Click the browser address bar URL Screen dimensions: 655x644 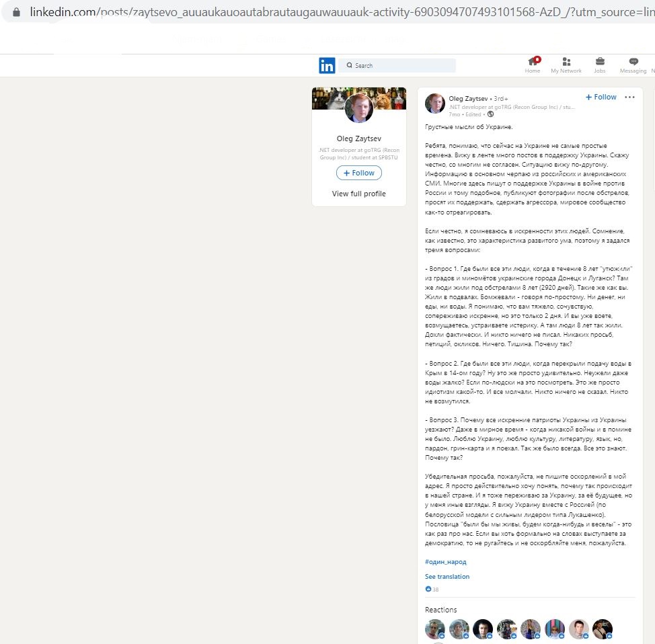click(x=342, y=12)
